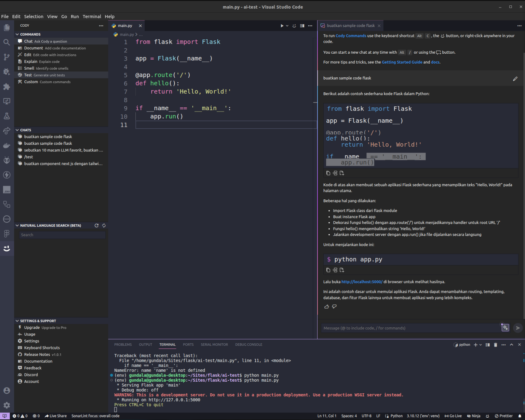Split the editor to the right
525x420 pixels.
[302, 25]
